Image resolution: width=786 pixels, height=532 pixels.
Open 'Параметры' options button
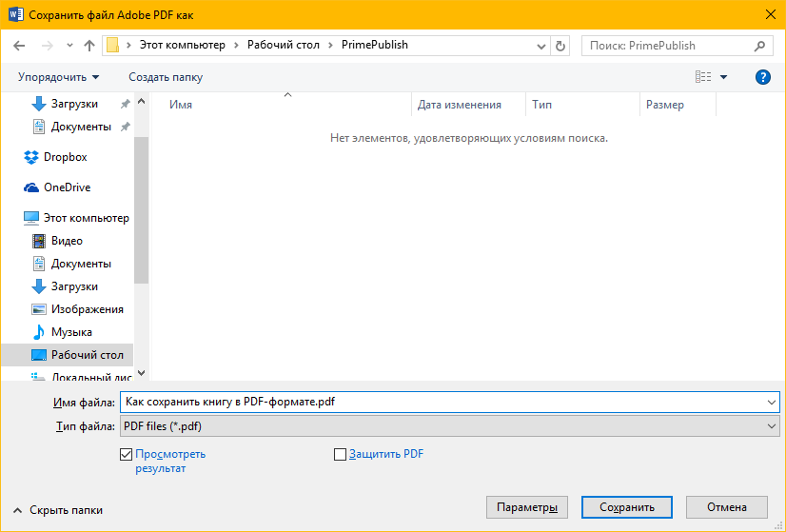(x=527, y=507)
